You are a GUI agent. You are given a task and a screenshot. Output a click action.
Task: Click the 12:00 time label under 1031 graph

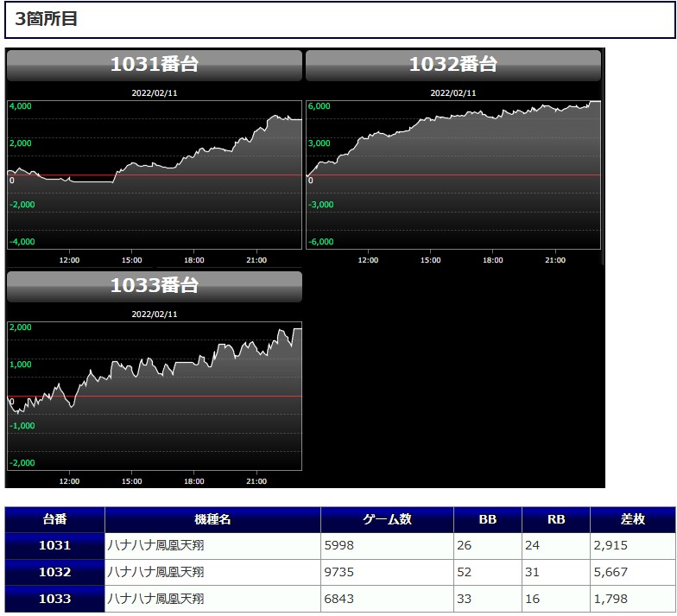(x=69, y=260)
